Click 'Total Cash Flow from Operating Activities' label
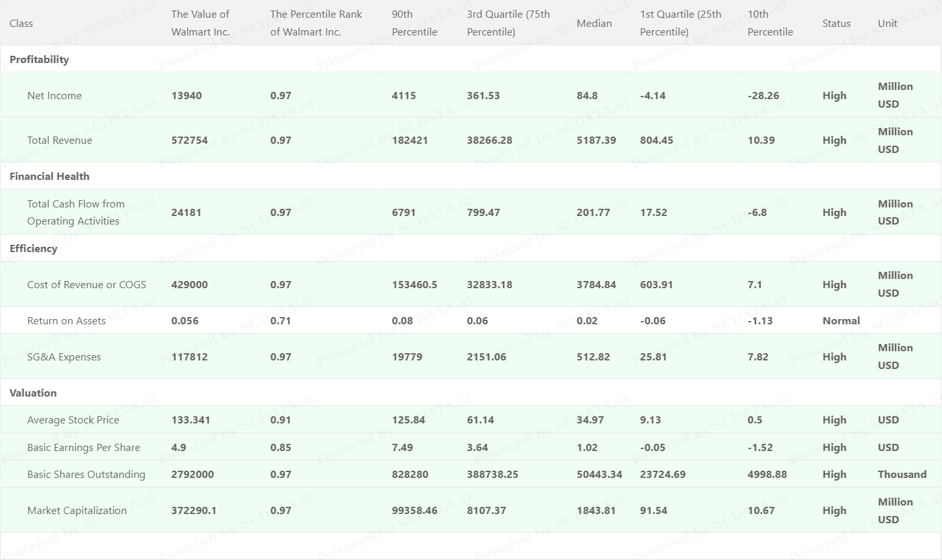The height and width of the screenshot is (560, 942). click(76, 212)
